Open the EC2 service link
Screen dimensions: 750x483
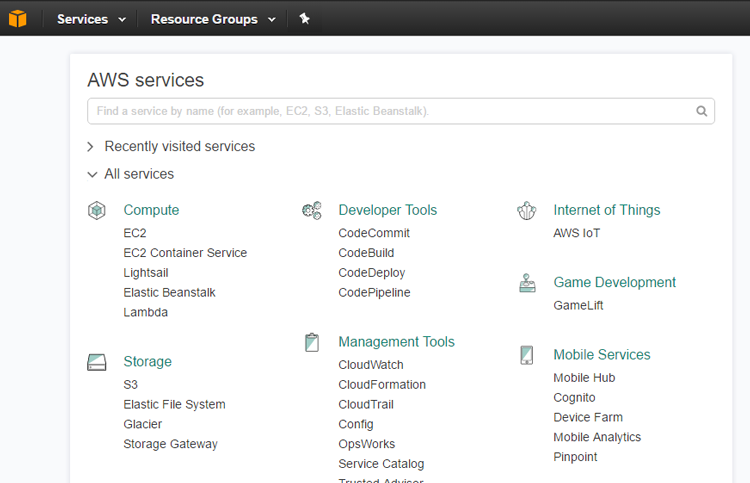click(x=135, y=233)
